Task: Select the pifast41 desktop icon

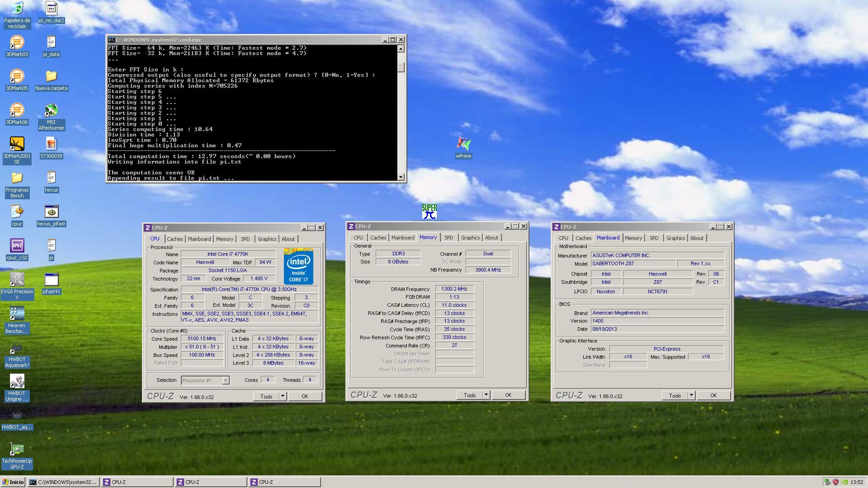Action: 51,283
